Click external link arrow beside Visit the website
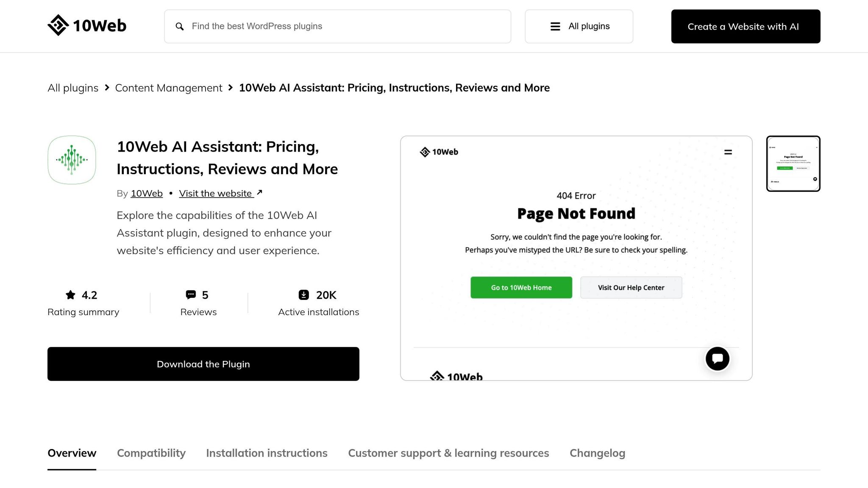 pyautogui.click(x=259, y=193)
